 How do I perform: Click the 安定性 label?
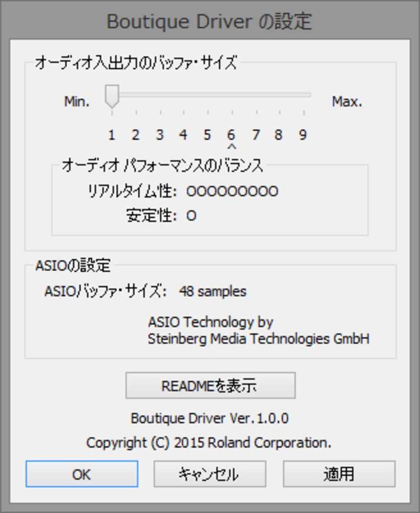(151, 216)
